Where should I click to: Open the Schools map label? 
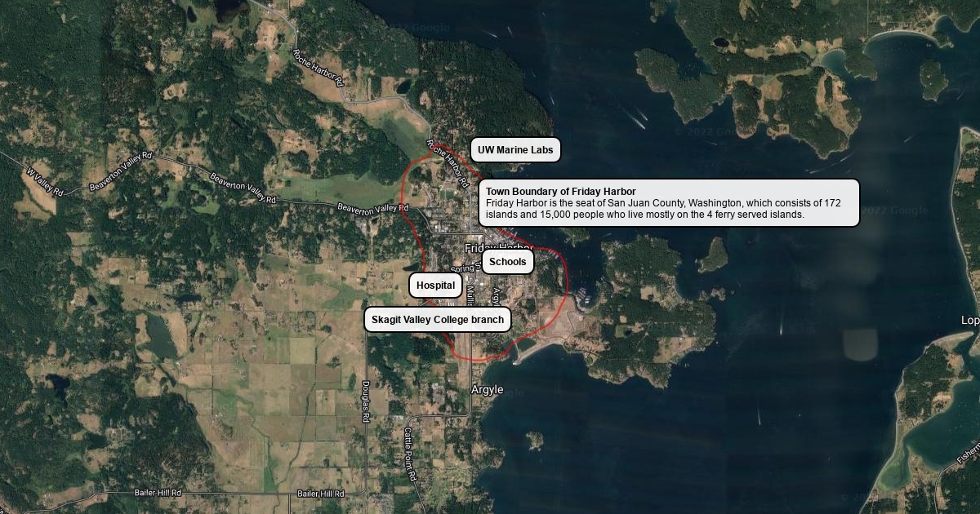click(x=508, y=262)
